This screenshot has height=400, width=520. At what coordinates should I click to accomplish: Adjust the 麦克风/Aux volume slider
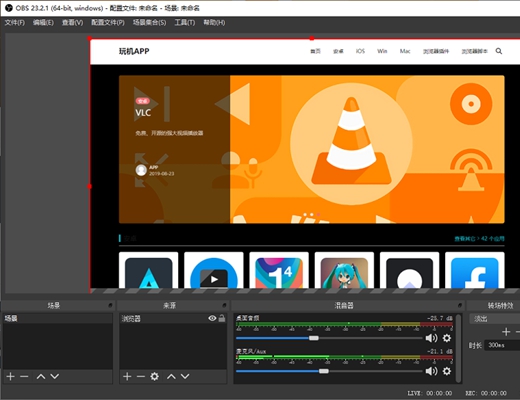tap(323, 371)
